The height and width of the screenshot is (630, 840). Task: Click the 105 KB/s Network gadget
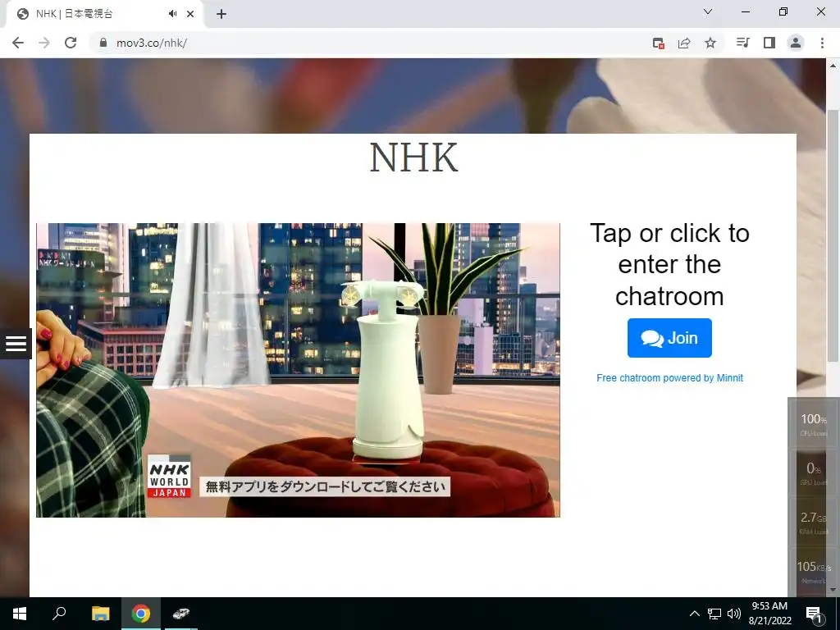point(813,572)
